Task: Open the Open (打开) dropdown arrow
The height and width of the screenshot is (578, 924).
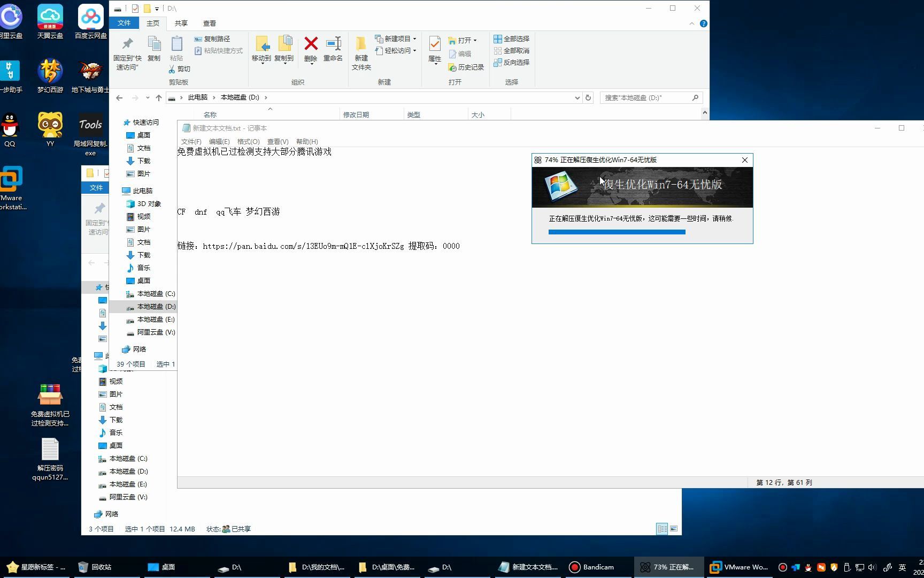Action: tap(475, 40)
